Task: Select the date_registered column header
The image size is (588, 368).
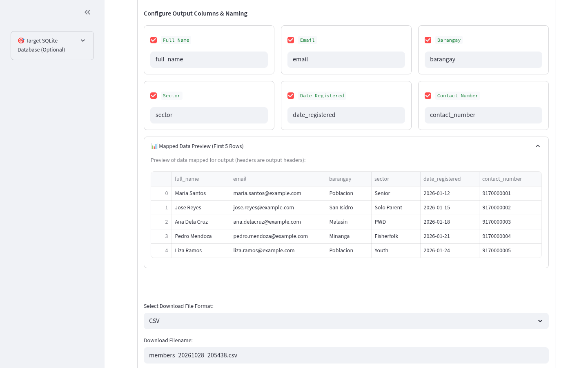Action: point(450,179)
